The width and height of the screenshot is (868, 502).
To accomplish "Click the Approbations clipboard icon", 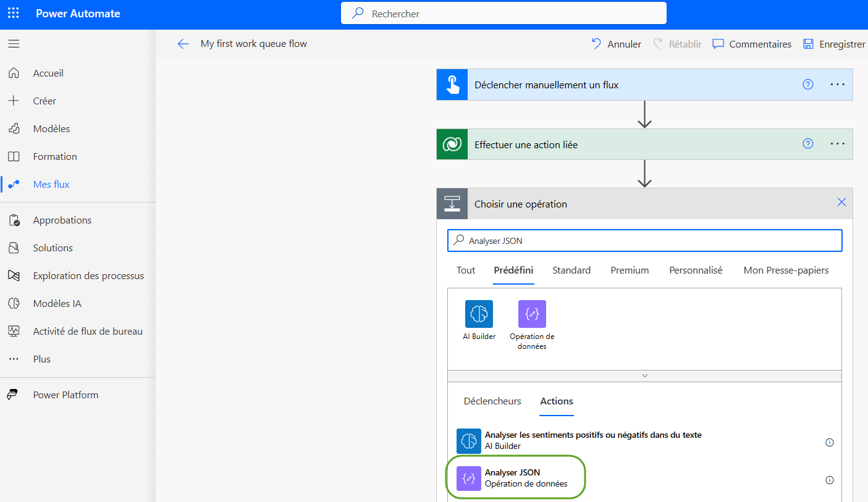I will (14, 220).
